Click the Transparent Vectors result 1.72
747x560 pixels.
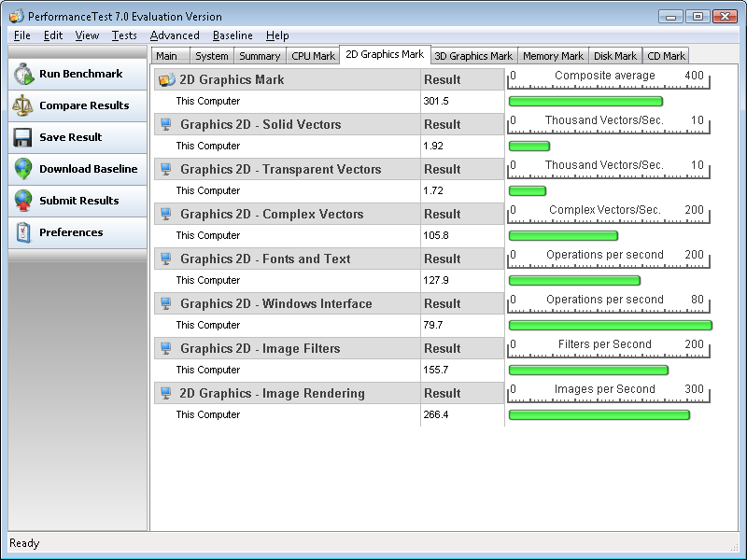[433, 191]
